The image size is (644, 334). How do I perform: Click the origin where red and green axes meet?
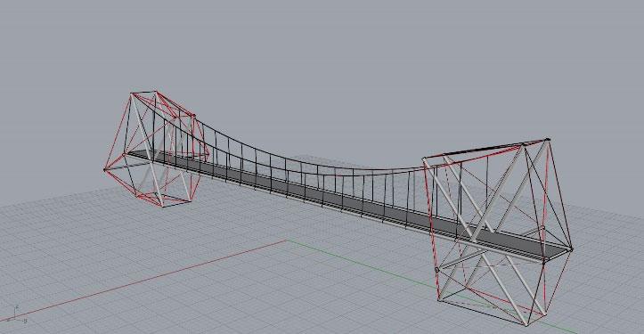pos(287,240)
